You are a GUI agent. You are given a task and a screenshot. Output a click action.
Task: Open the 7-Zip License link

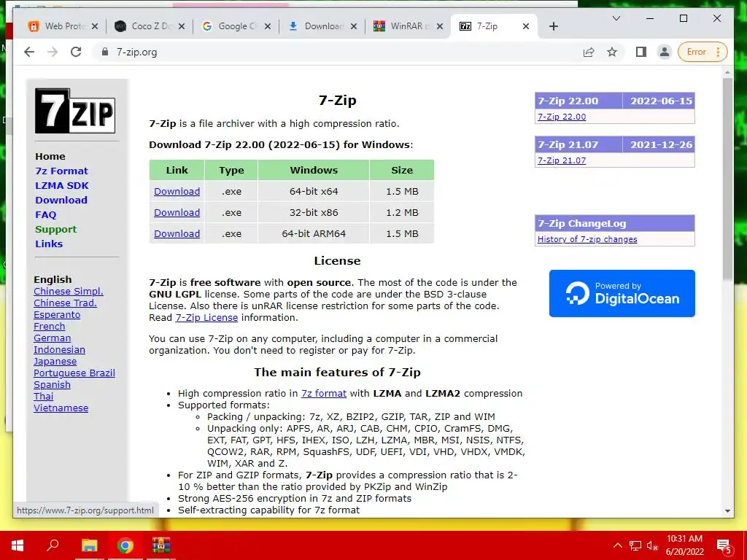click(x=206, y=318)
